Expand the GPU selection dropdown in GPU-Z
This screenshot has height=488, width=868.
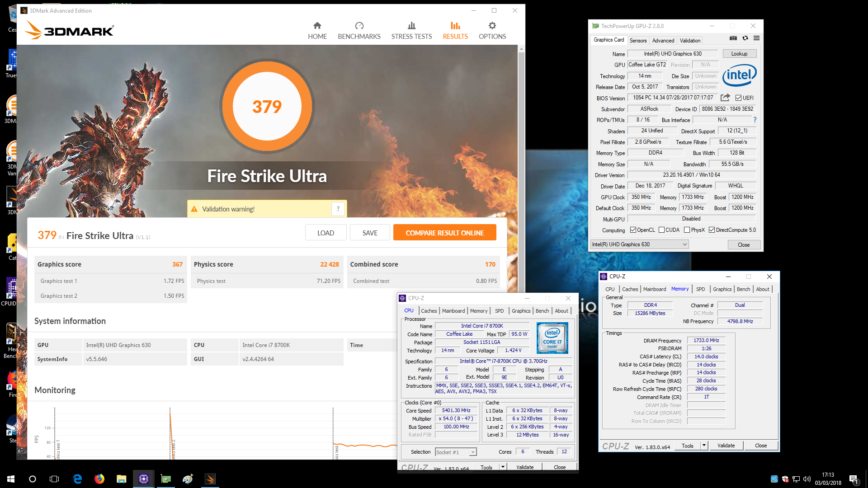click(684, 244)
